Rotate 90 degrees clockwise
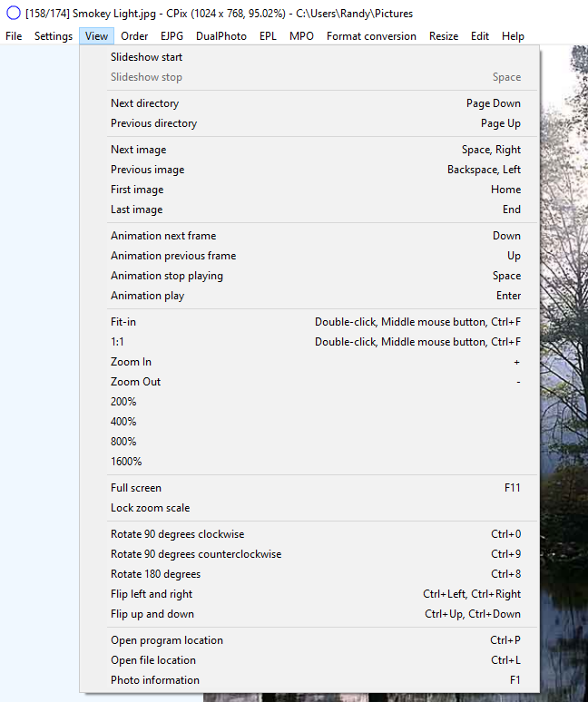 coord(309,534)
